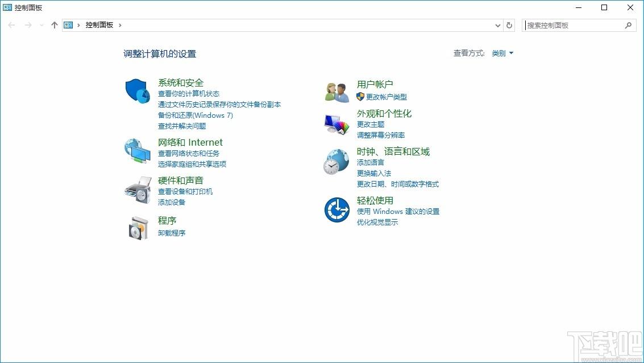644x363 pixels.
Task: Open the 系统和安全 shield icon
Action: (x=138, y=91)
